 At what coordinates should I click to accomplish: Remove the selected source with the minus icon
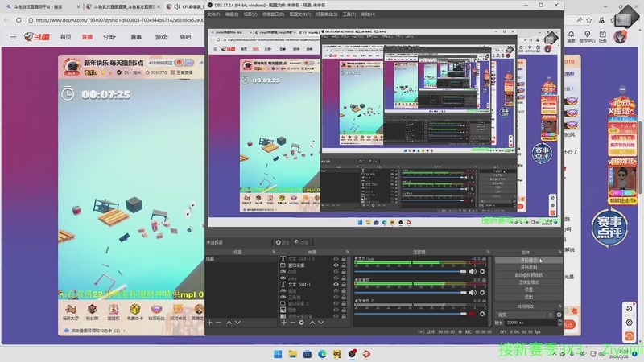(x=292, y=323)
